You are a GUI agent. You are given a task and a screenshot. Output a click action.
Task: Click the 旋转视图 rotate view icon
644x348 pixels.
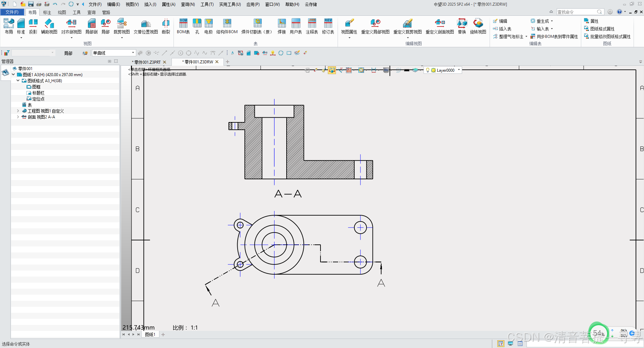(x=478, y=26)
